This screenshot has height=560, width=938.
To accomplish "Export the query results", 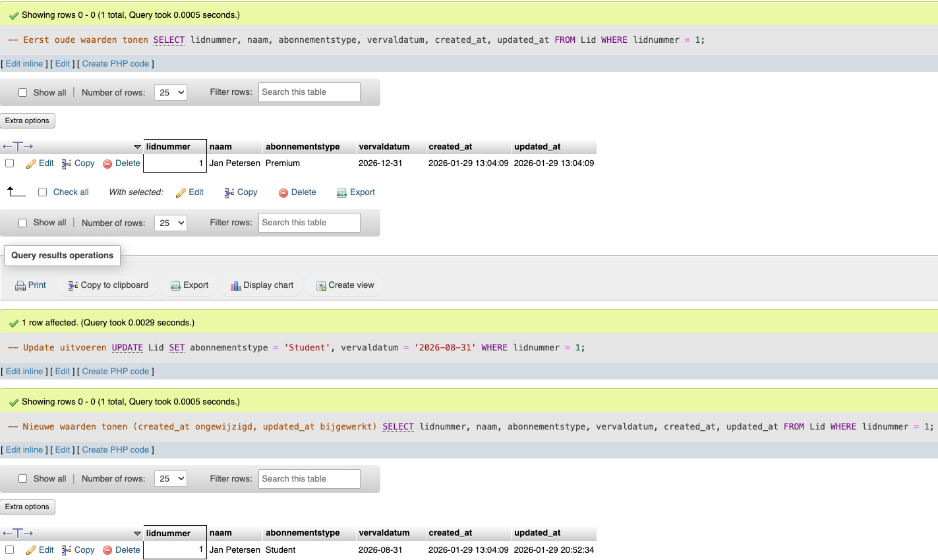I will point(189,285).
